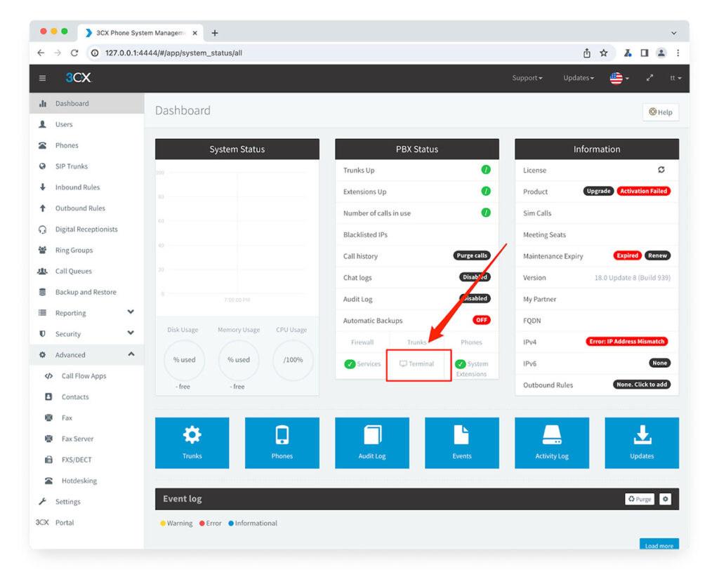This screenshot has width=719, height=588.
Task: Click the Fax printer icon
Action: 48,417
